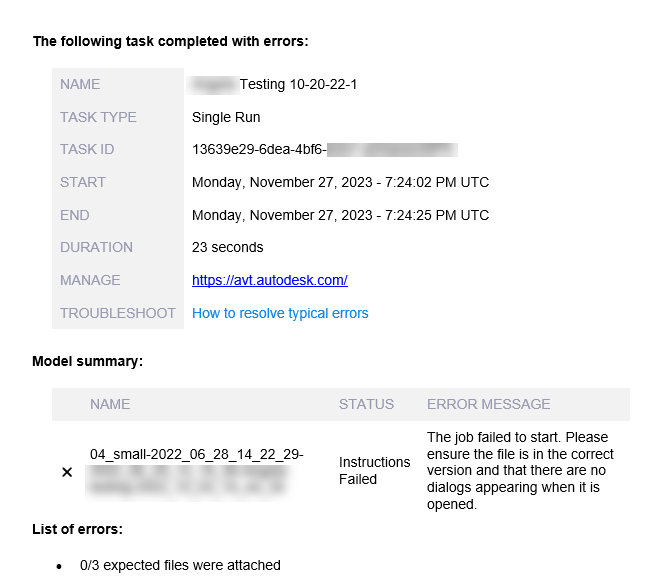Open the avt.autodesk.com manage link
The height and width of the screenshot is (579, 661).
[x=270, y=281]
